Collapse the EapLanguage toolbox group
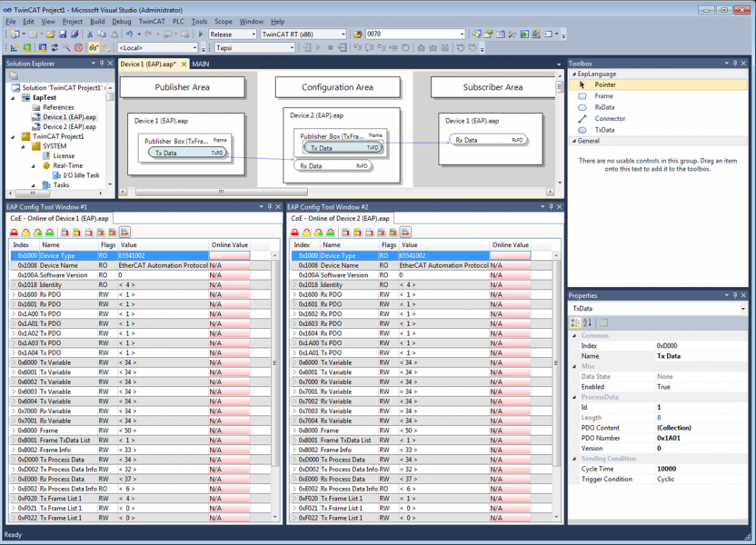 click(574, 74)
